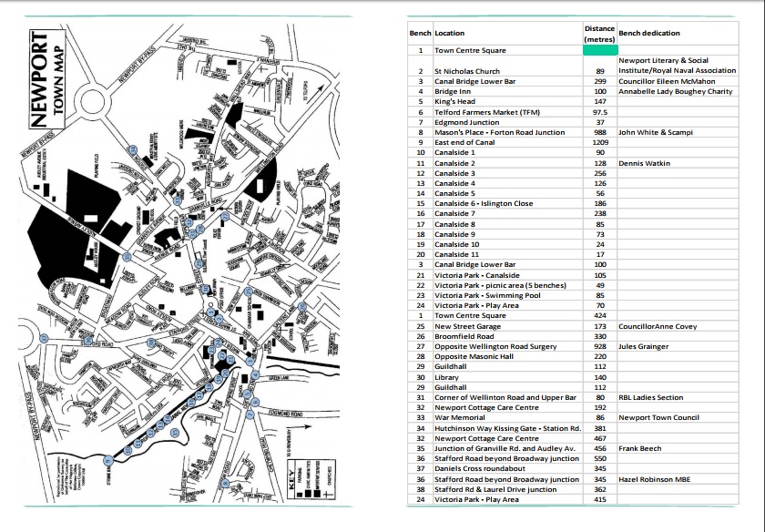Select map marker 26 on the town map
The height and width of the screenshot is (532, 765).
coord(302,307)
